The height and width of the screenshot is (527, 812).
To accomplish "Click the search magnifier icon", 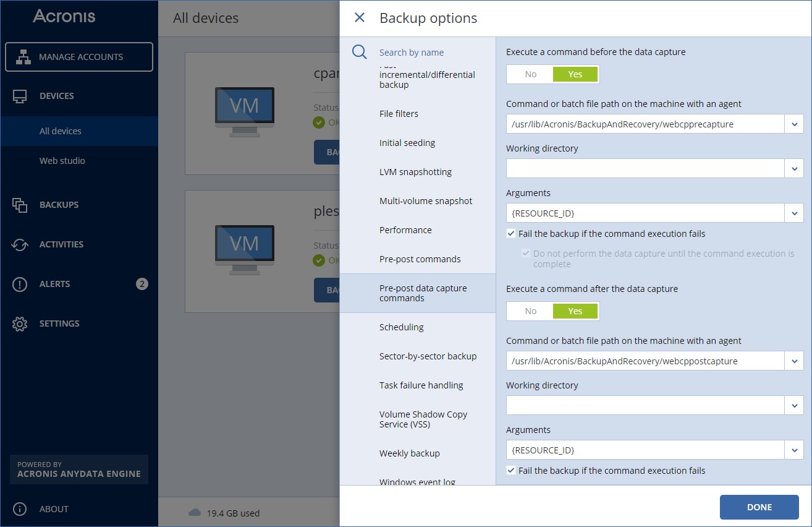I will pos(360,52).
